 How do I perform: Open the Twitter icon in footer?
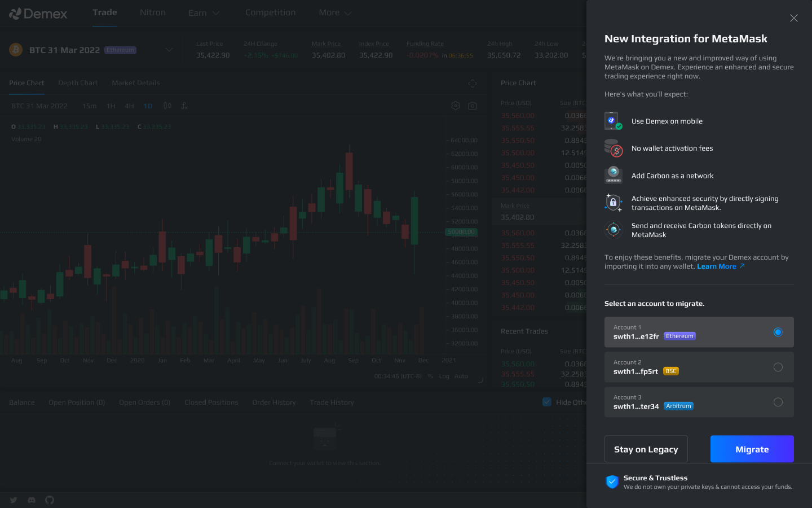[14, 500]
